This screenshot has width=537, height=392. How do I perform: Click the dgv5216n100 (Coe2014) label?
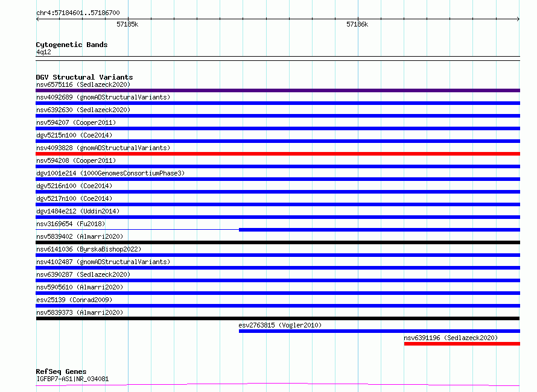(x=74, y=186)
